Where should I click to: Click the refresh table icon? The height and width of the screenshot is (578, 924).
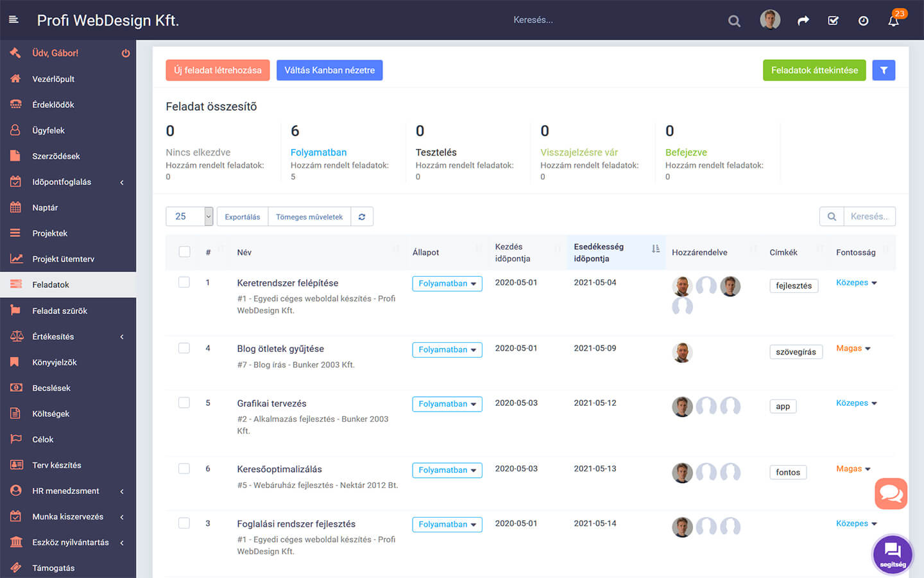click(362, 217)
